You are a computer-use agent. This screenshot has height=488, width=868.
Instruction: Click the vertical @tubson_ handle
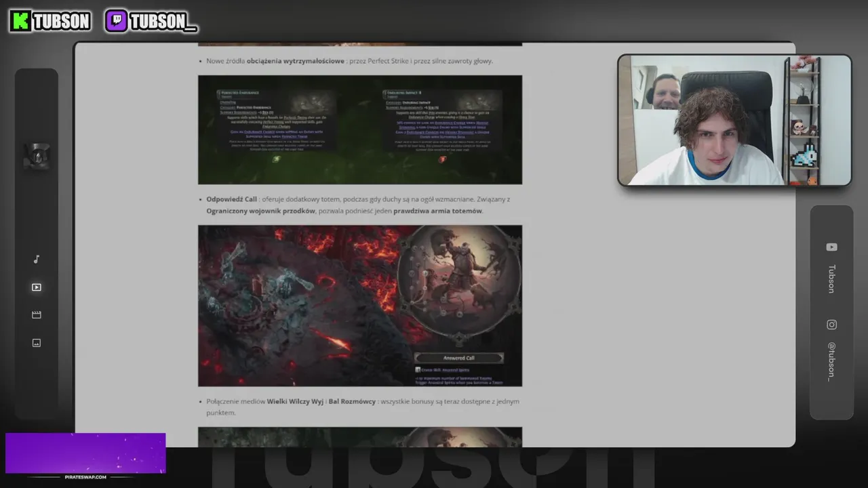tap(831, 361)
